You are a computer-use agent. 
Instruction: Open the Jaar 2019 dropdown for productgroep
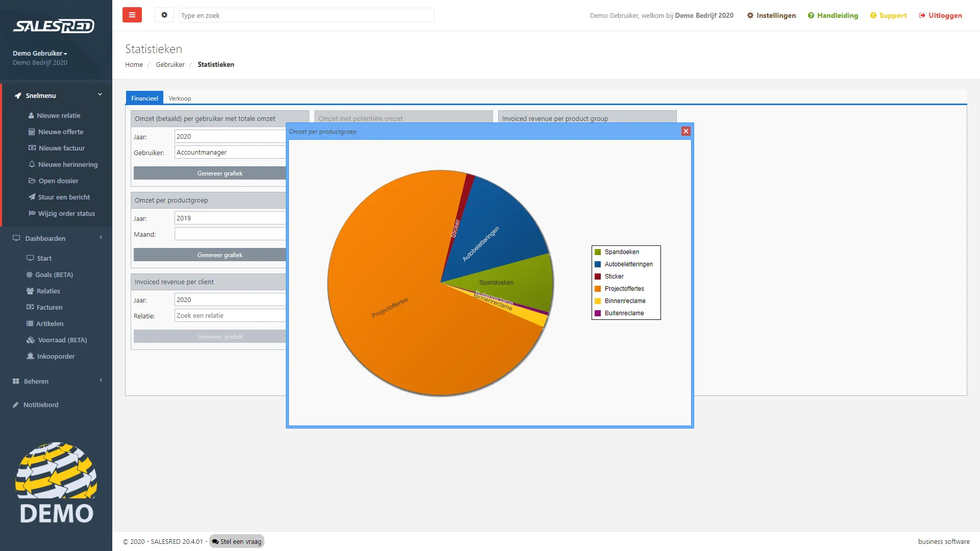point(230,218)
